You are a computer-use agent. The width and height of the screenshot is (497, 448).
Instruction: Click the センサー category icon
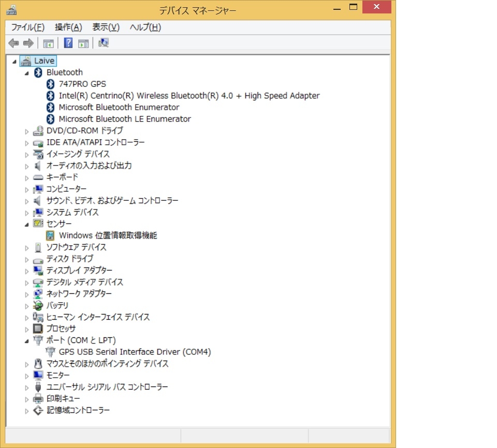[x=38, y=223]
